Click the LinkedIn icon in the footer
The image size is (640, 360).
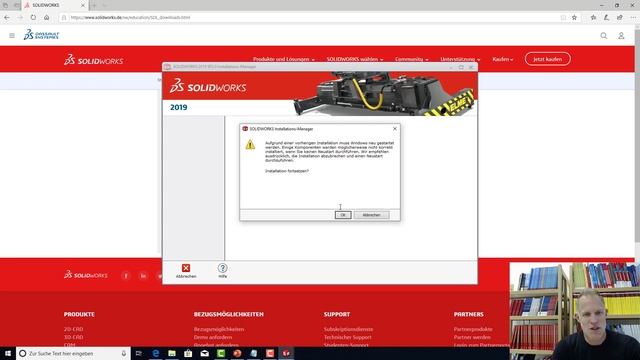tap(143, 276)
